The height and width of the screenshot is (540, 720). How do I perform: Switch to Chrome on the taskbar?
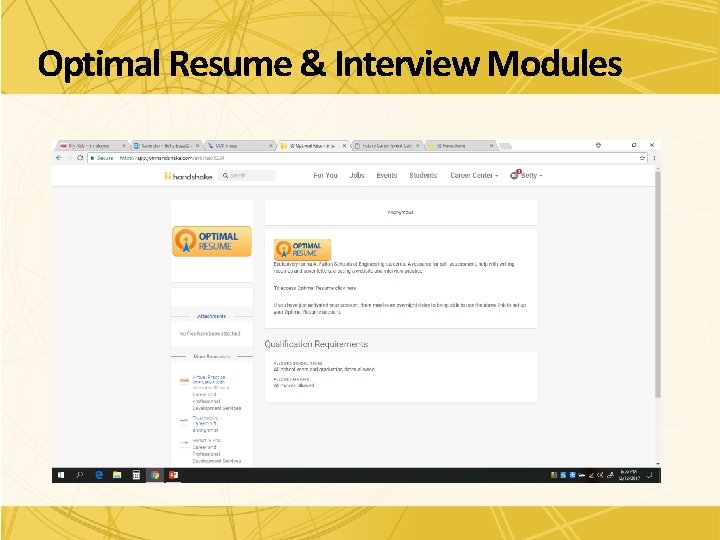[155, 475]
